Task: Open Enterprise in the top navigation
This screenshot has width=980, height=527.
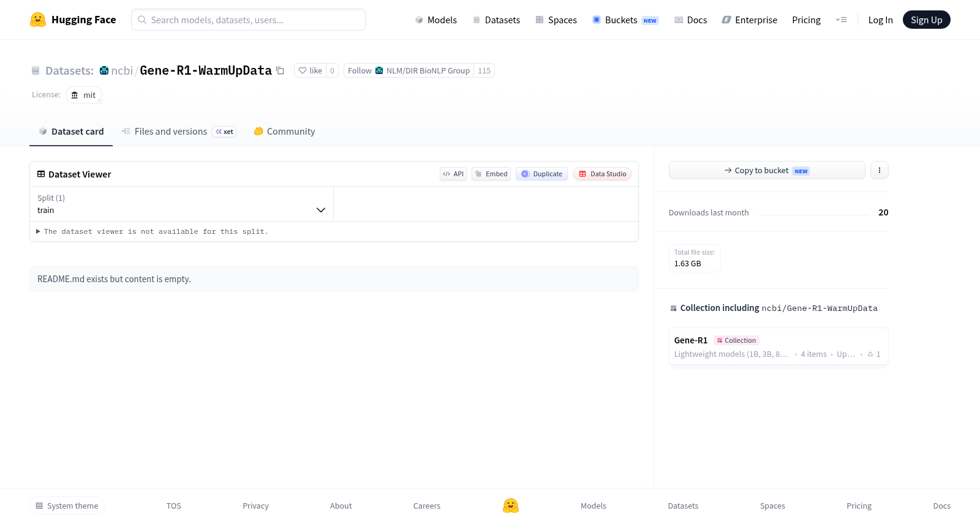Action: pos(749,20)
